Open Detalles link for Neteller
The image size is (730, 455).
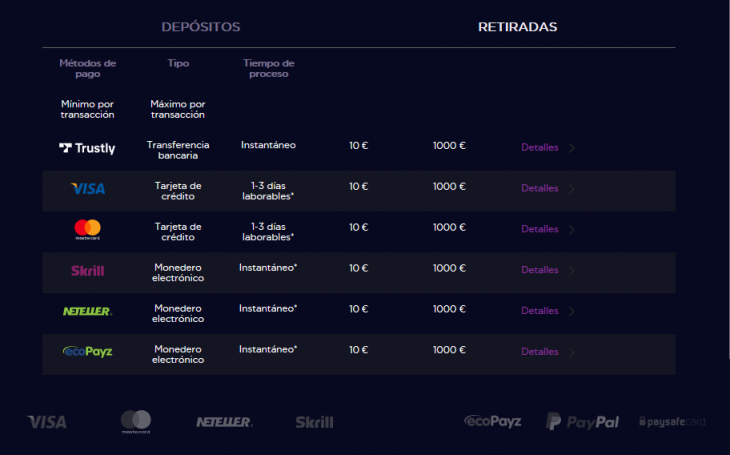coord(540,311)
